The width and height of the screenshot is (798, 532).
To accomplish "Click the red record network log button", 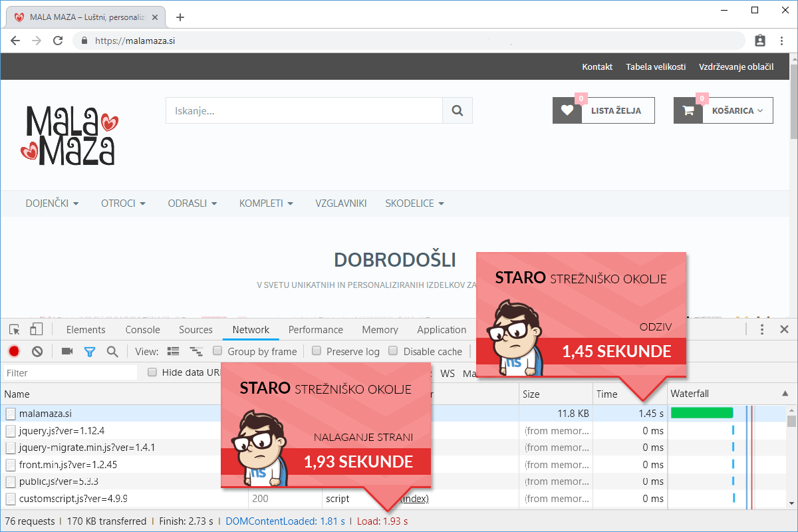I will [14, 351].
